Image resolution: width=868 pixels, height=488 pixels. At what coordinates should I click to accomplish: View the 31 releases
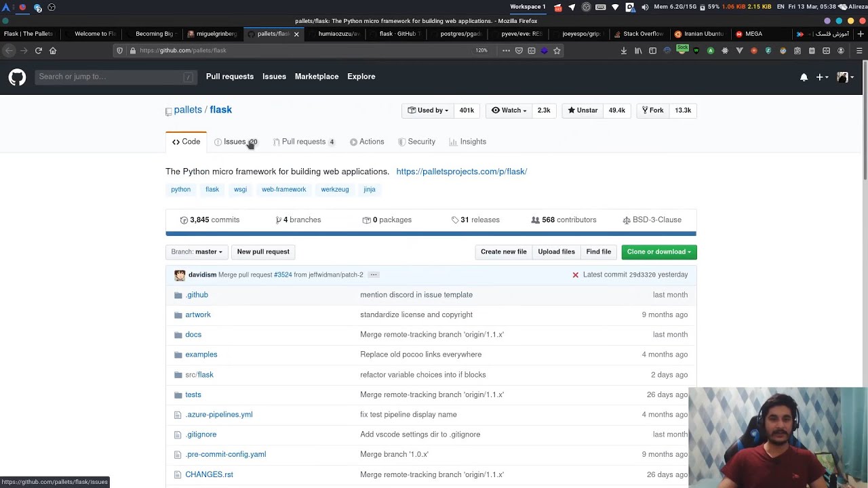[475, 220]
